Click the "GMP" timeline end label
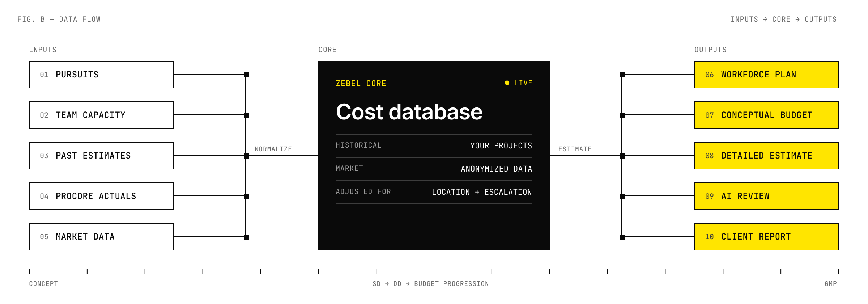The width and height of the screenshot is (868, 304). click(831, 284)
